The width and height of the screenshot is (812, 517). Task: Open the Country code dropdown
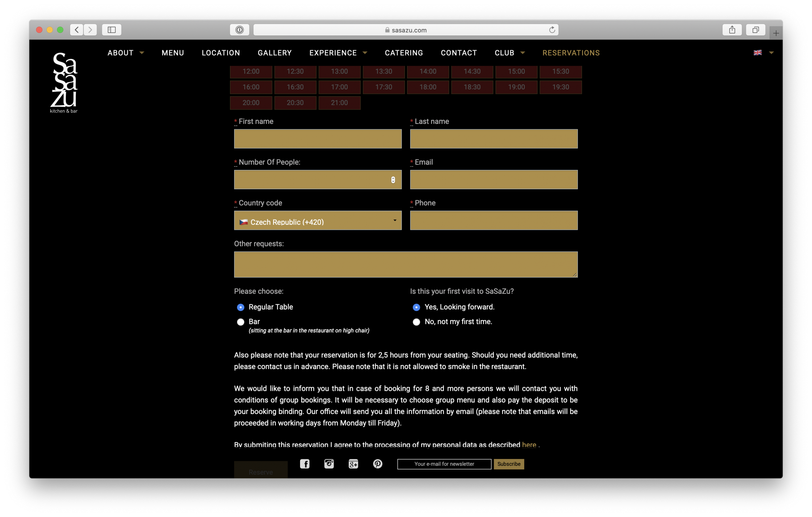tap(318, 220)
